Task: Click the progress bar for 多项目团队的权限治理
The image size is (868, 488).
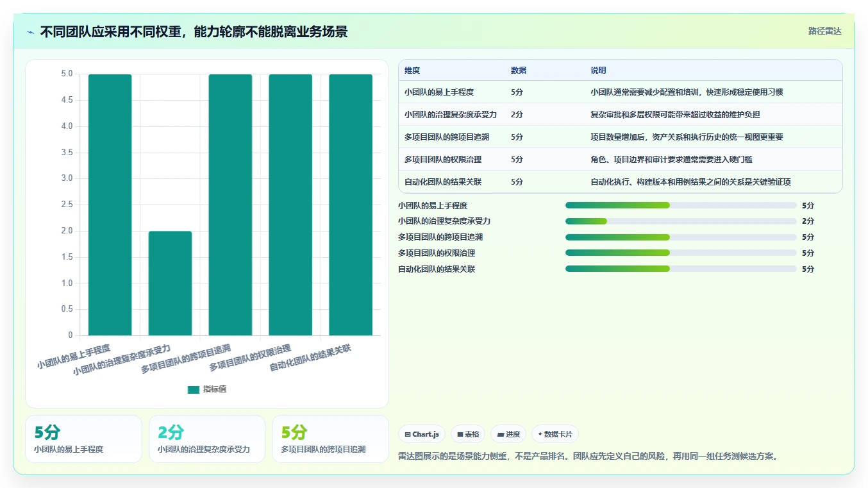Action: (681, 253)
